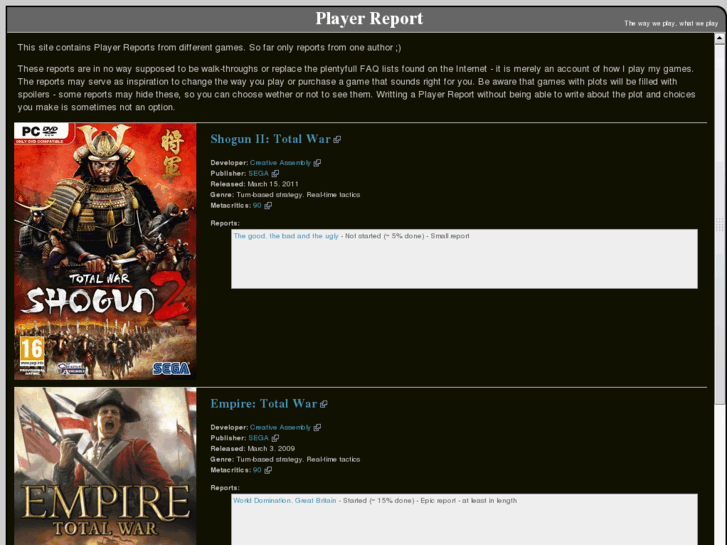The width and height of the screenshot is (727, 545).
Task: Click external icon next to Shogun II SEGA
Action: tap(275, 173)
